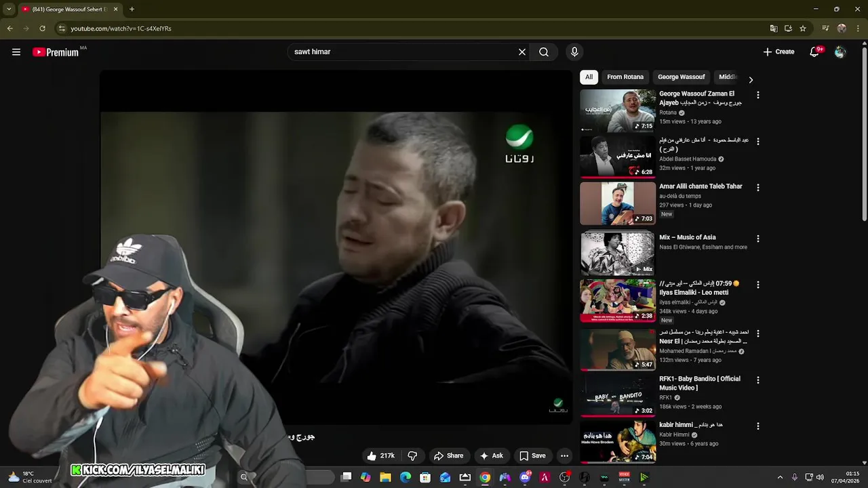Click the Share button
The image size is (868, 488).
pyautogui.click(x=449, y=456)
